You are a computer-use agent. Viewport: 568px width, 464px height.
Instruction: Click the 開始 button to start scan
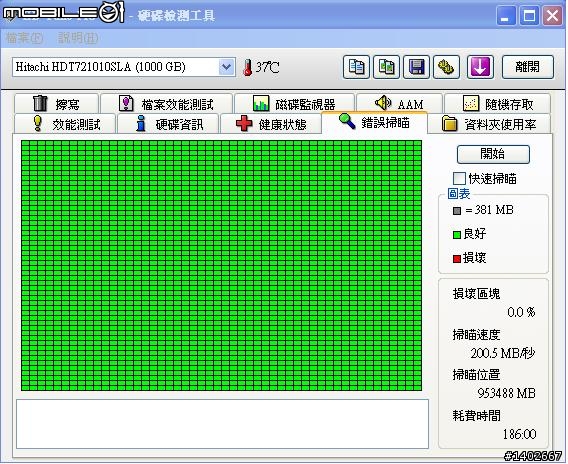point(493,154)
